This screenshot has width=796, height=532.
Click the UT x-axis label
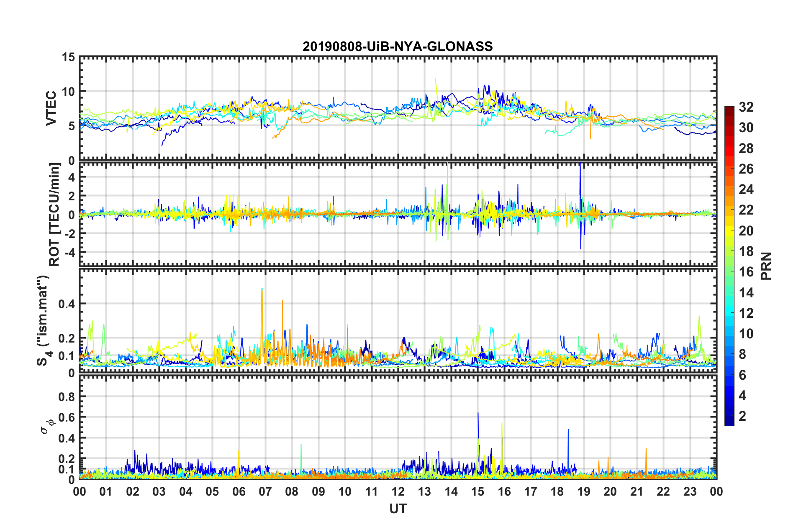[x=398, y=509]
